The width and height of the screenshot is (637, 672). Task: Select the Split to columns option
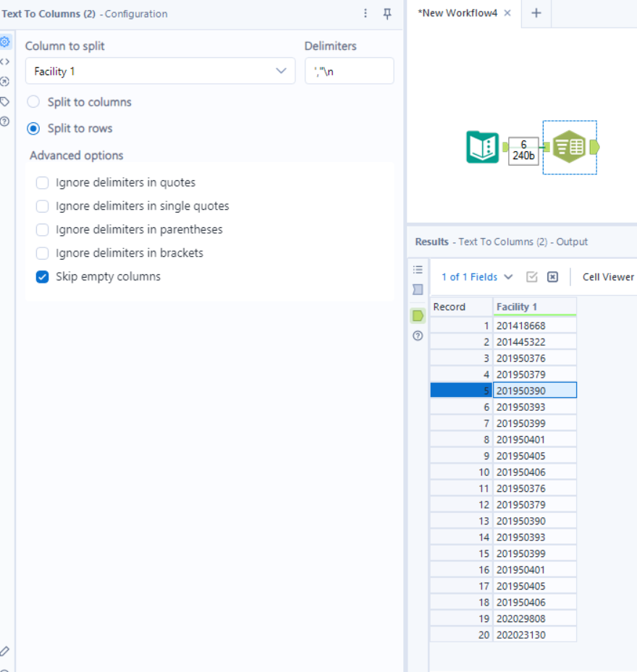[33, 102]
